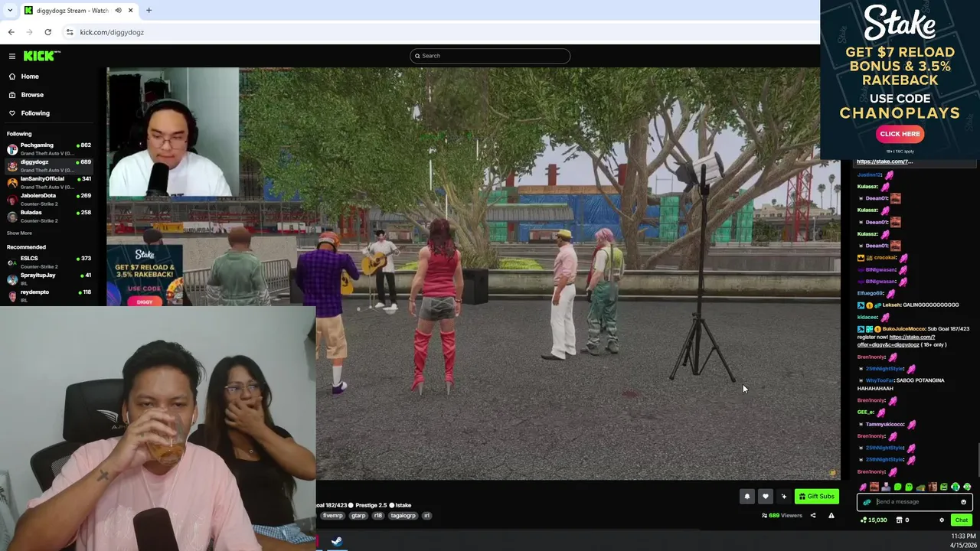The height and width of the screenshot is (551, 980).
Task: Mute tab via speaker icon
Action: (x=118, y=11)
